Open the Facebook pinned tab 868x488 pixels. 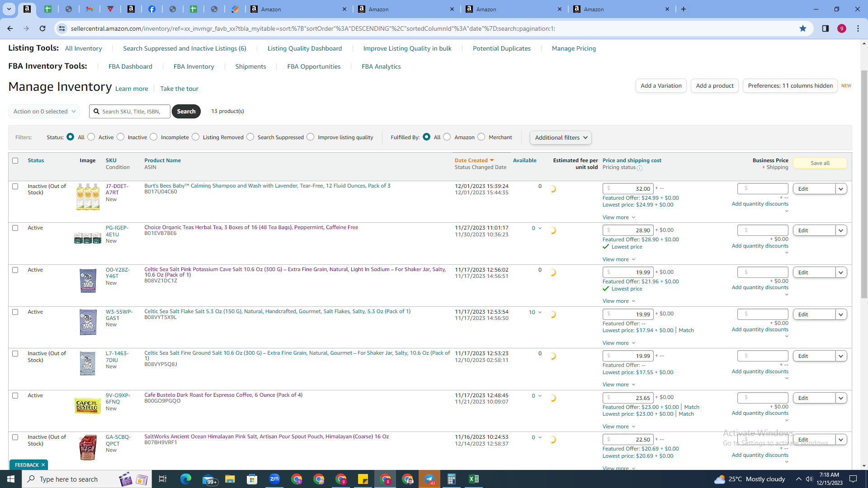point(152,9)
